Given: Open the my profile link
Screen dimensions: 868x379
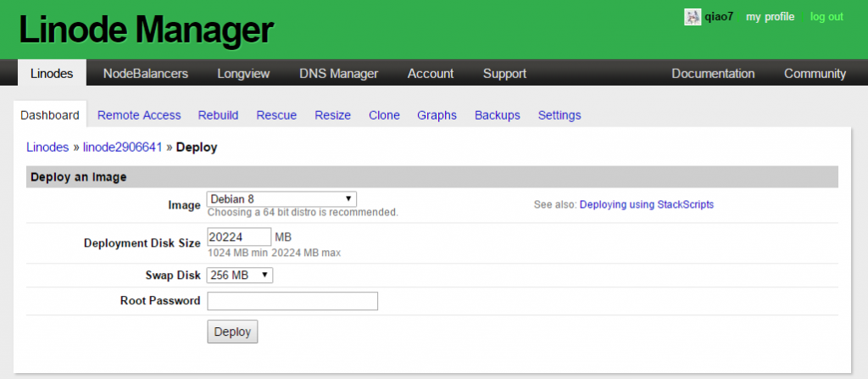Looking at the screenshot, I should [770, 17].
